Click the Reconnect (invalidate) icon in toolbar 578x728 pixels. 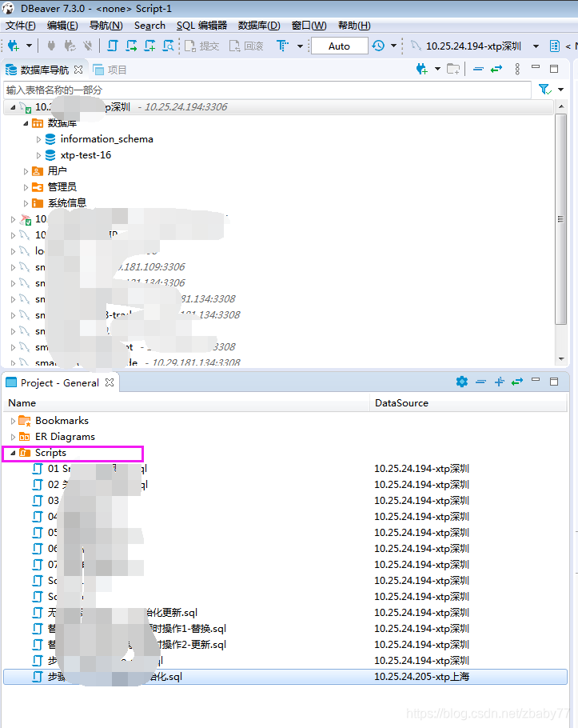click(70, 46)
